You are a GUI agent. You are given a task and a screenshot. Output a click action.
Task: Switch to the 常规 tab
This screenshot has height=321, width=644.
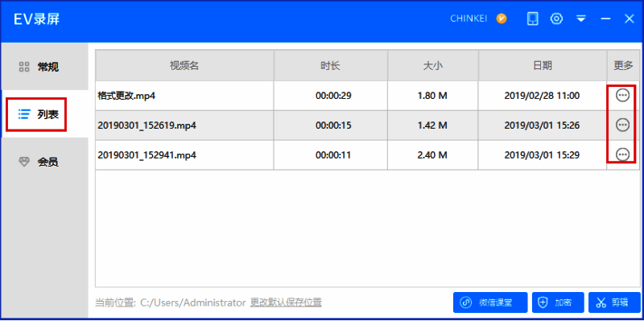tap(44, 67)
